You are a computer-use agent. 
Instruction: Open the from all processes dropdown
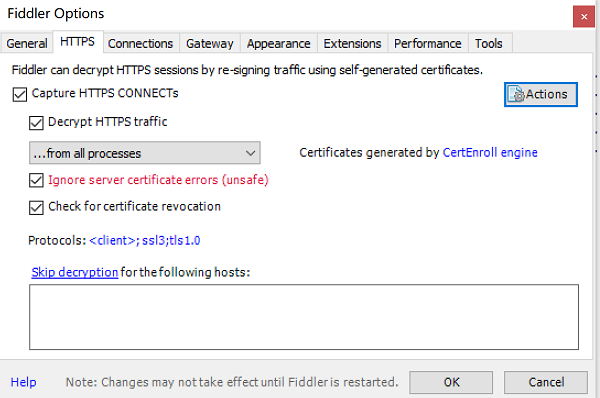point(145,153)
